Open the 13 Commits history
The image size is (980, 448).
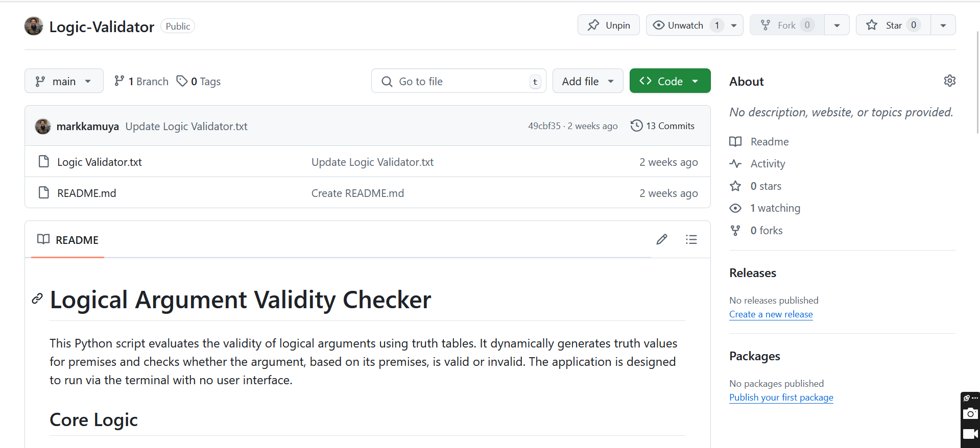tap(662, 126)
